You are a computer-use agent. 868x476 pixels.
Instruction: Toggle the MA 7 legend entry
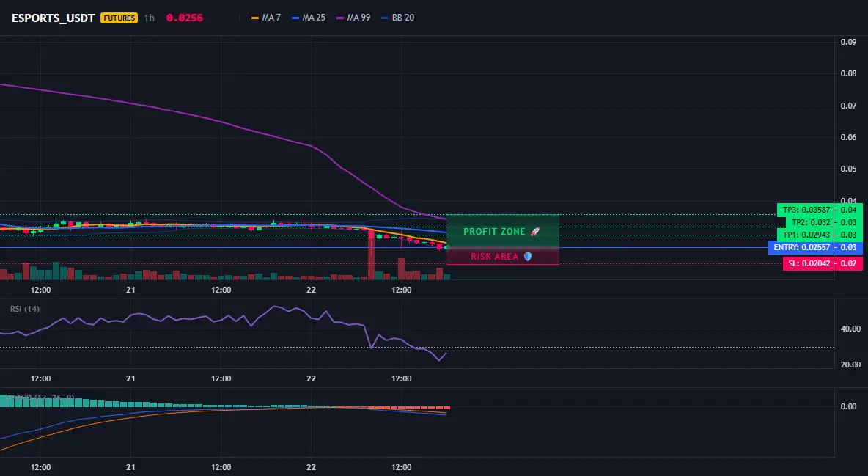[x=266, y=18]
